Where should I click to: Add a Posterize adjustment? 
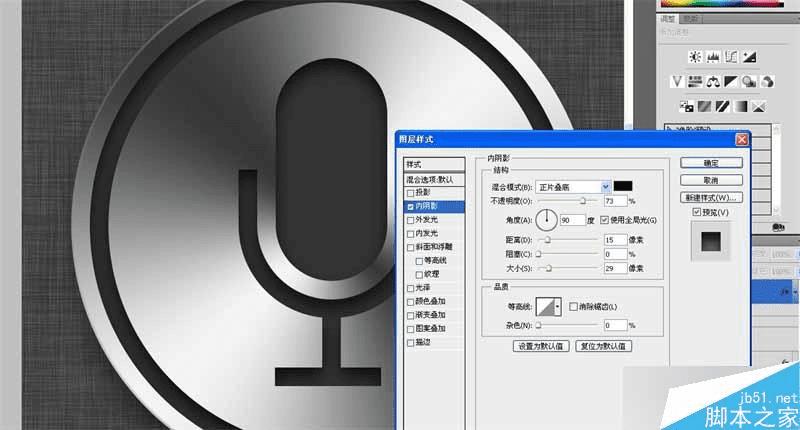[x=704, y=107]
